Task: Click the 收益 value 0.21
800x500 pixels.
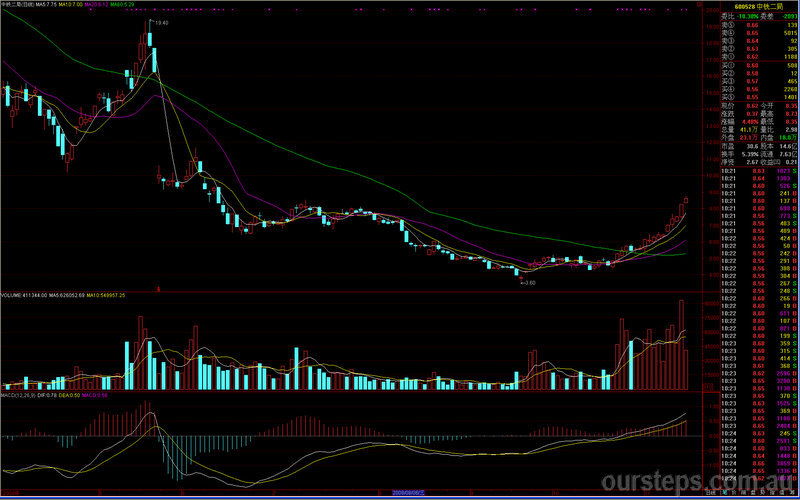Action: click(791, 162)
